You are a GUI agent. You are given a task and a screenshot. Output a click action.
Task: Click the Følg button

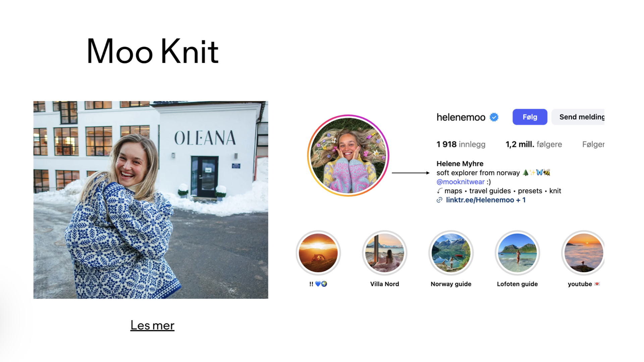pyautogui.click(x=530, y=117)
